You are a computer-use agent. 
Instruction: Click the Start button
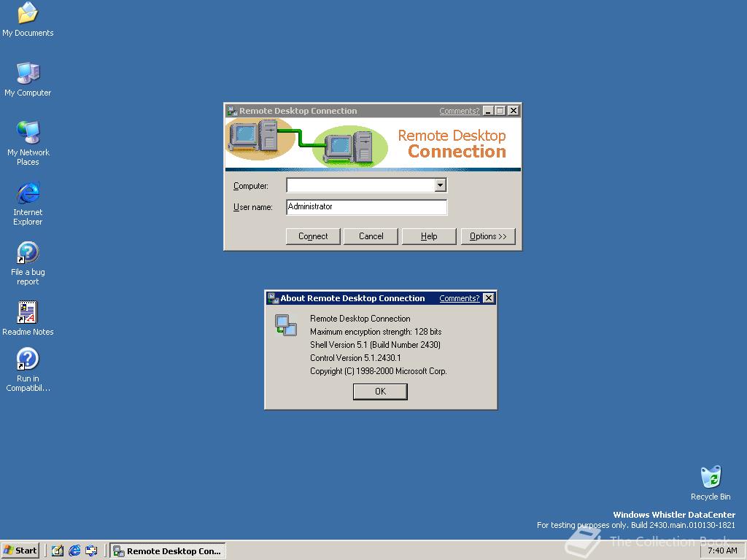coord(20,551)
